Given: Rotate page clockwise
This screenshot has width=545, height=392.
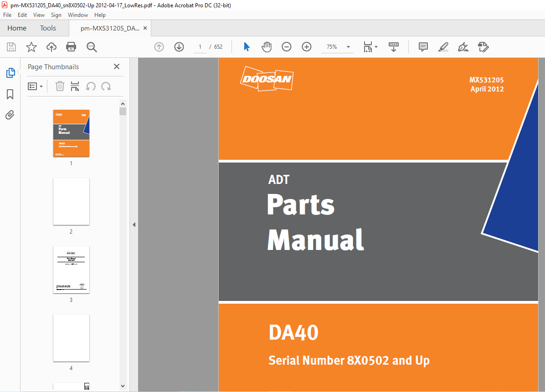Looking at the screenshot, I should 106,86.
